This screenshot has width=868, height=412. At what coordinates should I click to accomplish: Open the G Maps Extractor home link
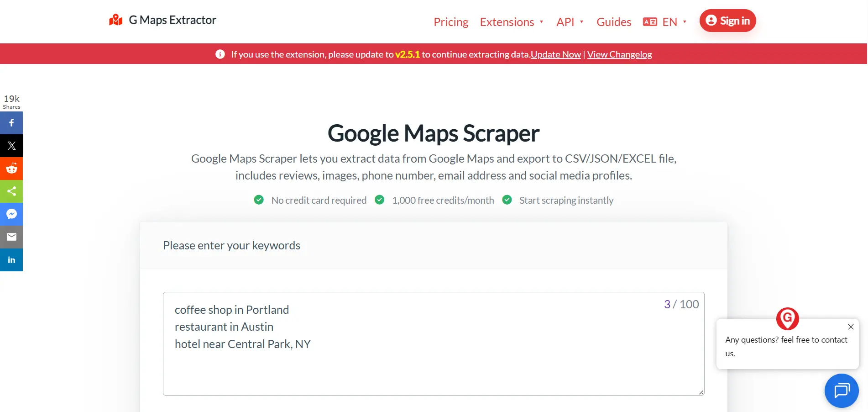click(162, 20)
